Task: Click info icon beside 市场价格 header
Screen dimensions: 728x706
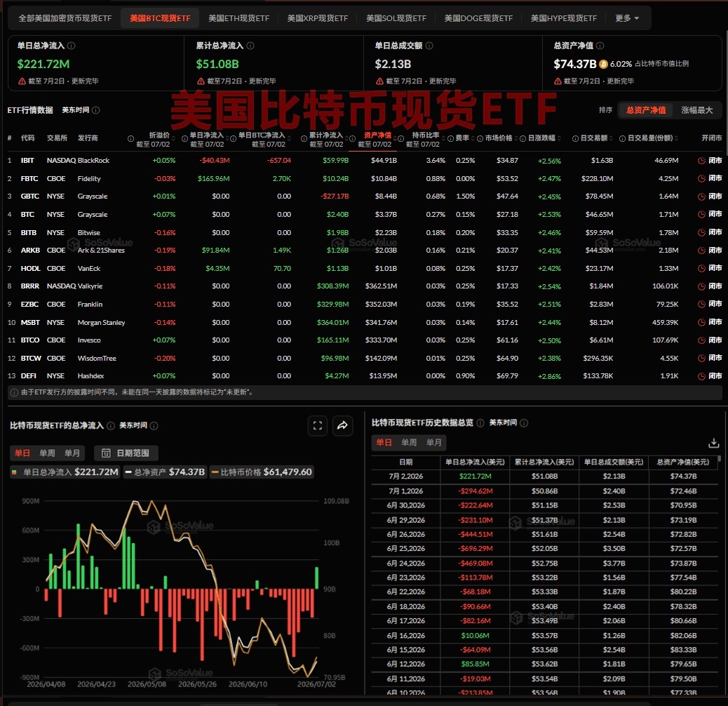Action: point(480,138)
